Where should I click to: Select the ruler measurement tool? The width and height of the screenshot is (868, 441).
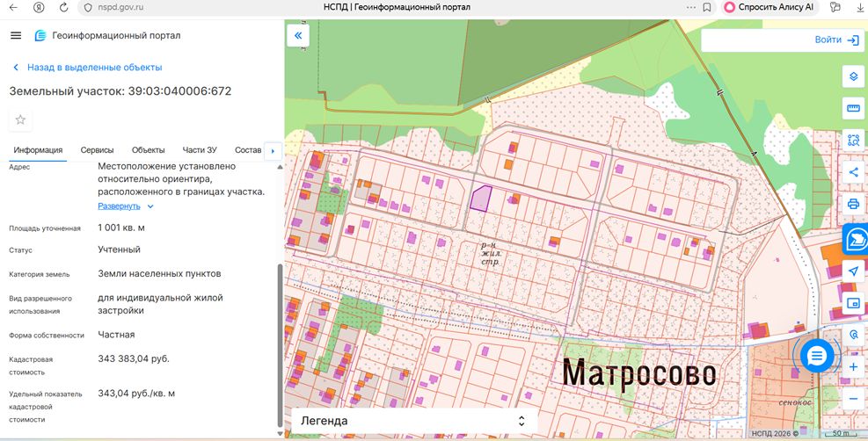(x=852, y=108)
